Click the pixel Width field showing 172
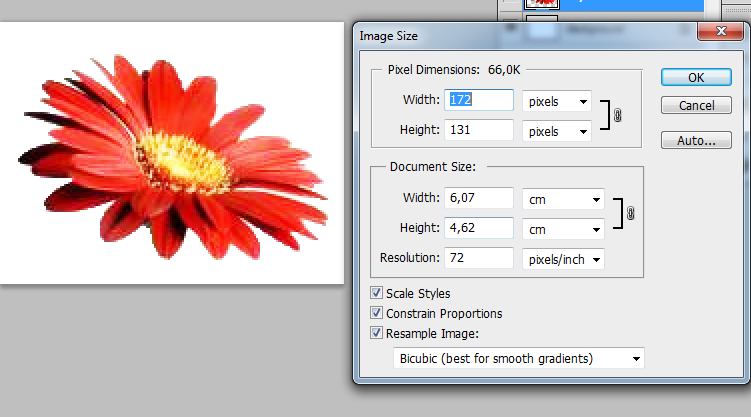Screen dimensions: 751x417 [x=479, y=101]
